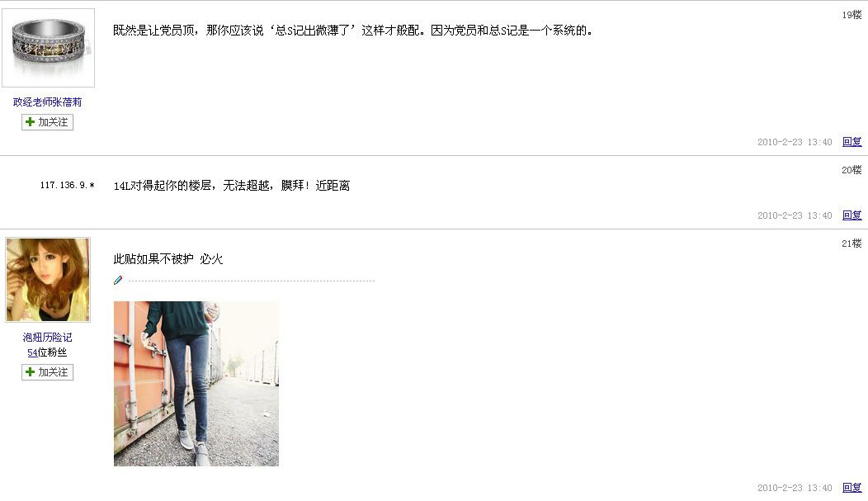Click the 21楼 floor number label
Screen dimensions: 868x501
pyautogui.click(x=851, y=243)
